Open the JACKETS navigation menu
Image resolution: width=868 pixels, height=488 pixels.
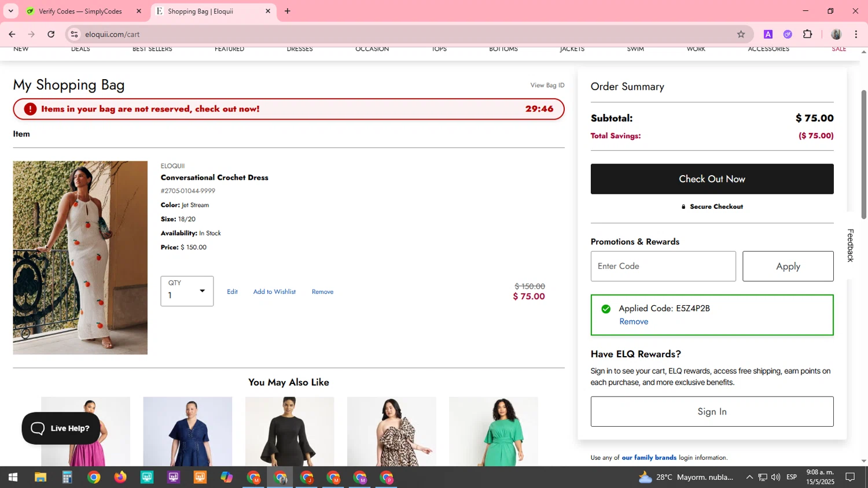click(572, 49)
